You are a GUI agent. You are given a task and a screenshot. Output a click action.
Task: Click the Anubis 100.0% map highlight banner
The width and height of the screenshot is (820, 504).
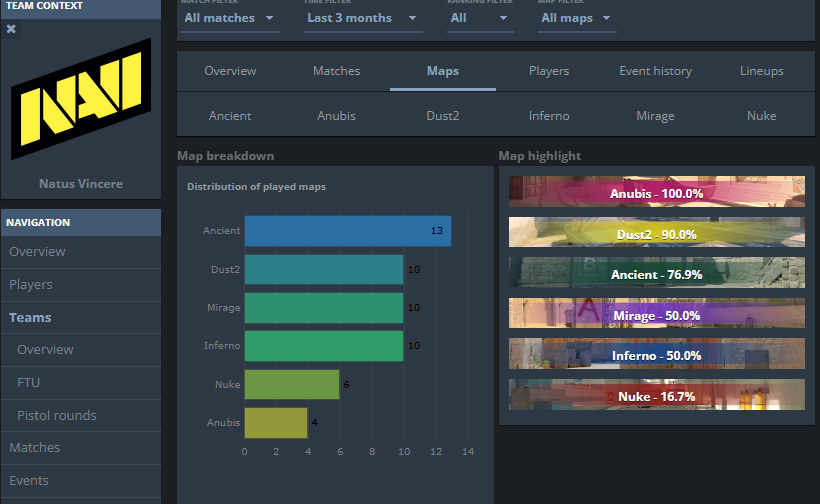656,192
